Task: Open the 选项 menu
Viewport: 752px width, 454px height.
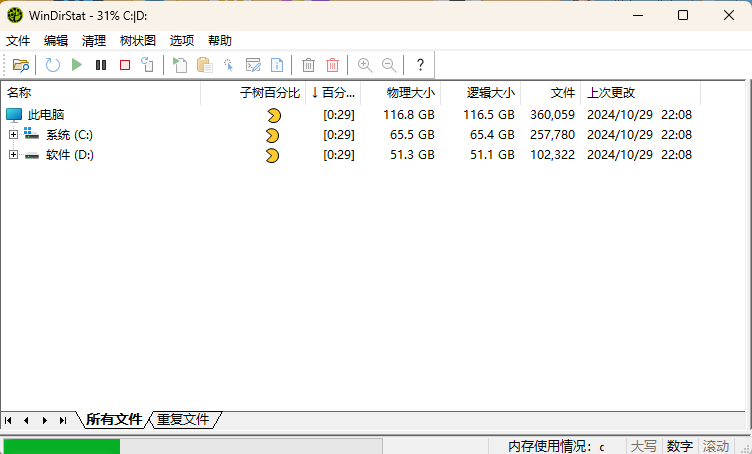Action: [x=182, y=41]
